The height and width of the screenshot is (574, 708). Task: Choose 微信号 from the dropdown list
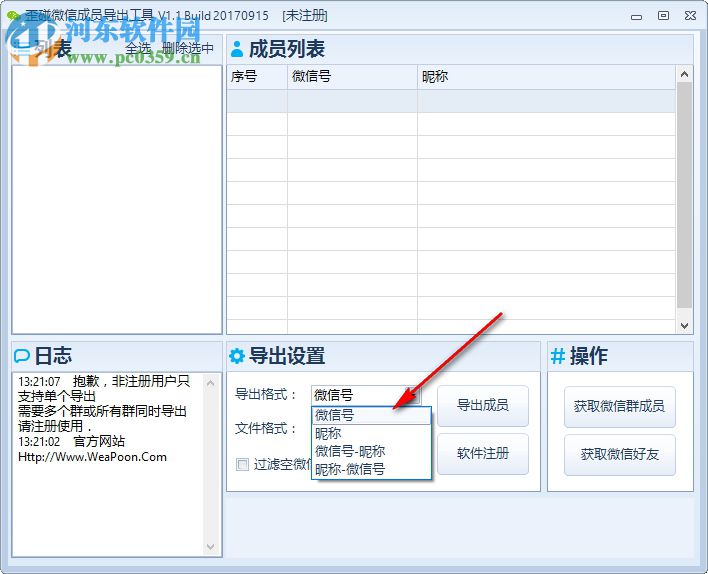pos(371,415)
